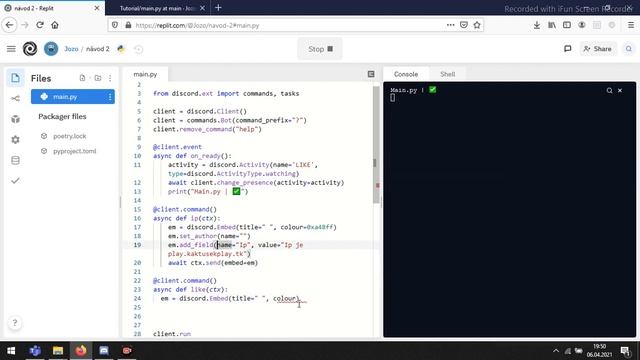
Task: Open Firefox application menu
Action: pos(631,25)
